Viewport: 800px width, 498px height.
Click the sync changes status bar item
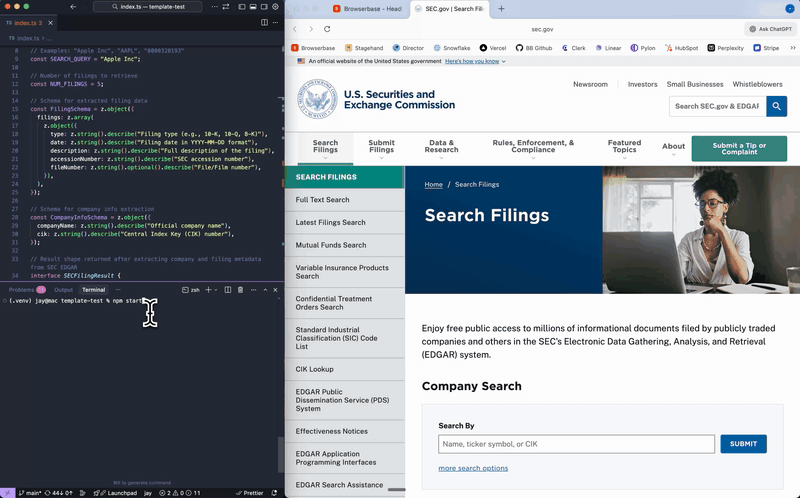click(x=59, y=493)
